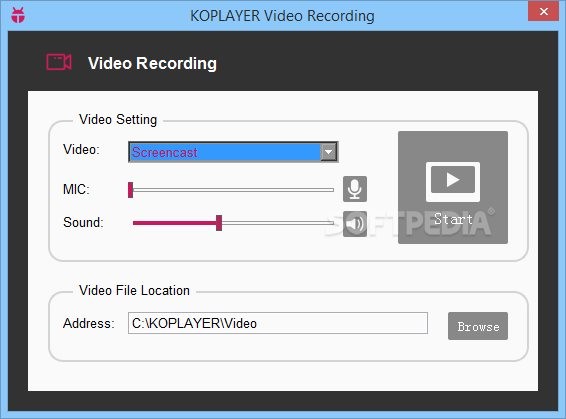Click the 'Address:' label
The width and height of the screenshot is (566, 419).
coord(88,323)
